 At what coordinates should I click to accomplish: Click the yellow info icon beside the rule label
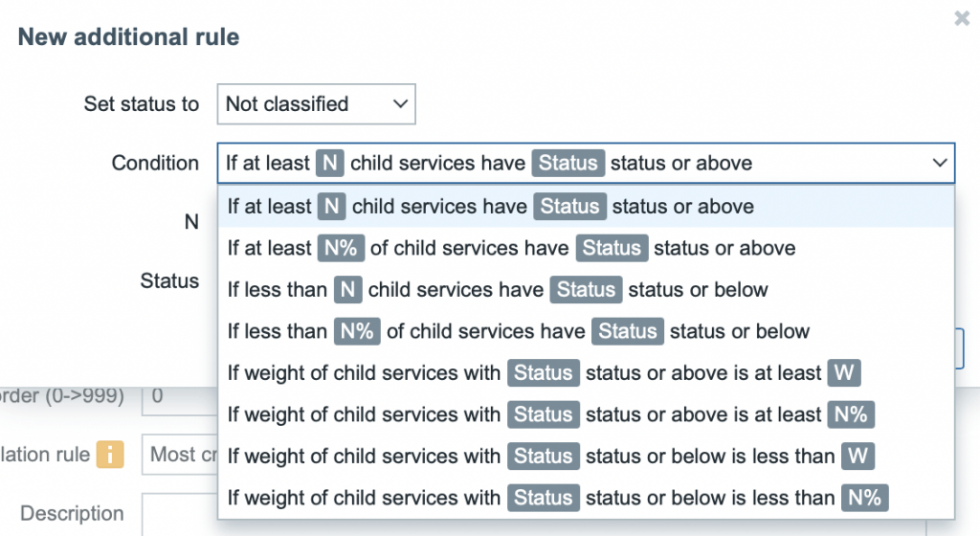coord(110,455)
